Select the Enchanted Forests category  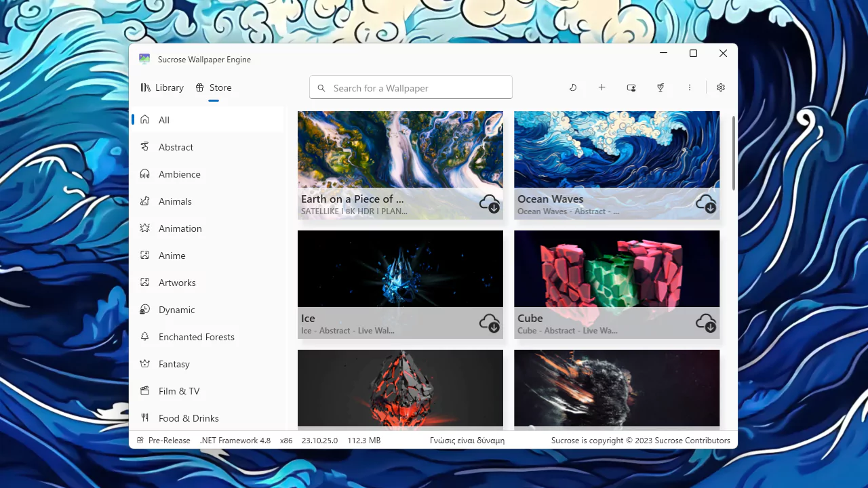196,337
